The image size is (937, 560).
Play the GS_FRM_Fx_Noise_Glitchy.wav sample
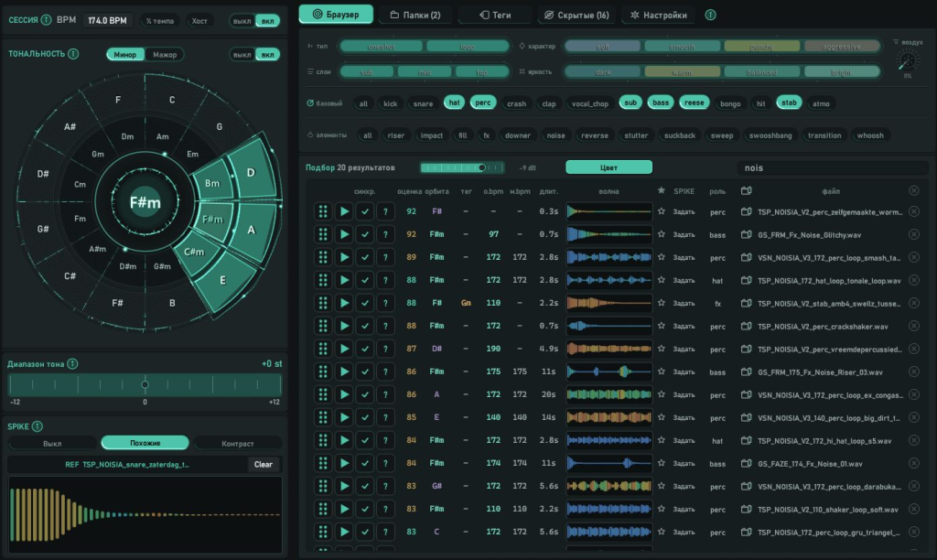click(344, 234)
